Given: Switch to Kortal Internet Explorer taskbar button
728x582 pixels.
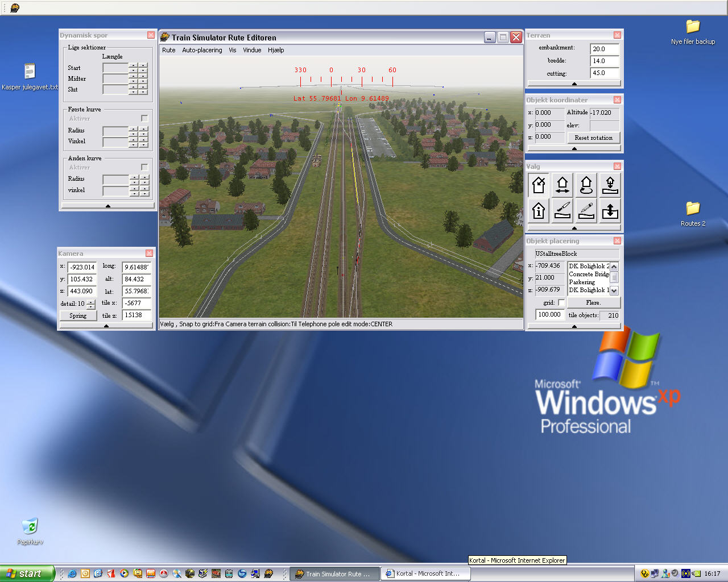Looking at the screenshot, I should tap(425, 573).
